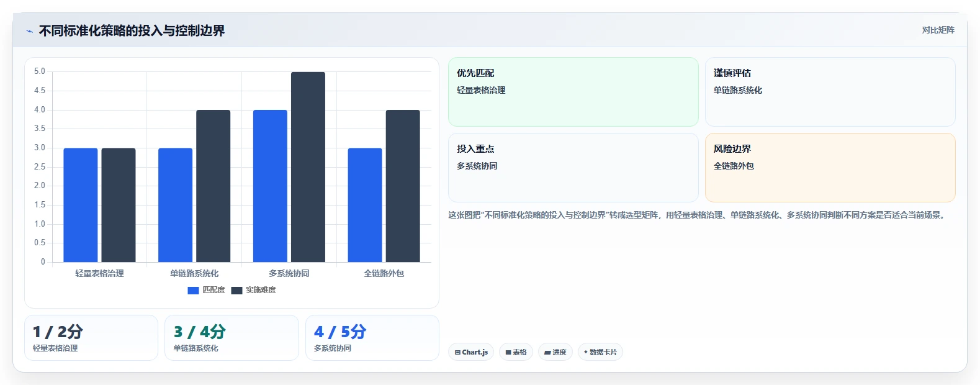Click the 表格 tag icon
980x385 pixels.
point(508,352)
